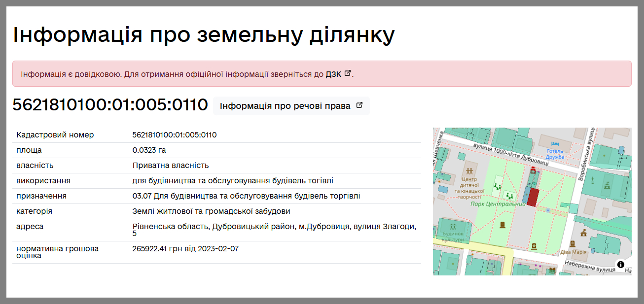Open the map attribution info button
The image size is (644, 304).
(x=620, y=264)
